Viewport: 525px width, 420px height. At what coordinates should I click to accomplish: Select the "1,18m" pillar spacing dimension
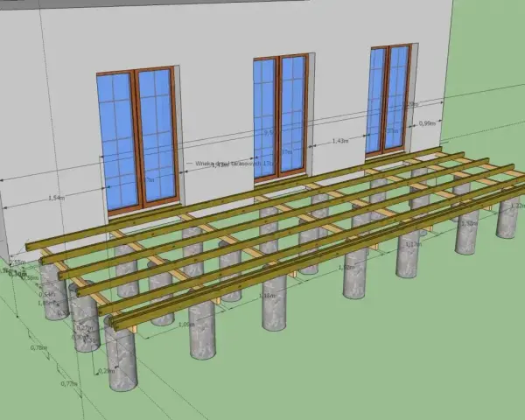point(267,296)
